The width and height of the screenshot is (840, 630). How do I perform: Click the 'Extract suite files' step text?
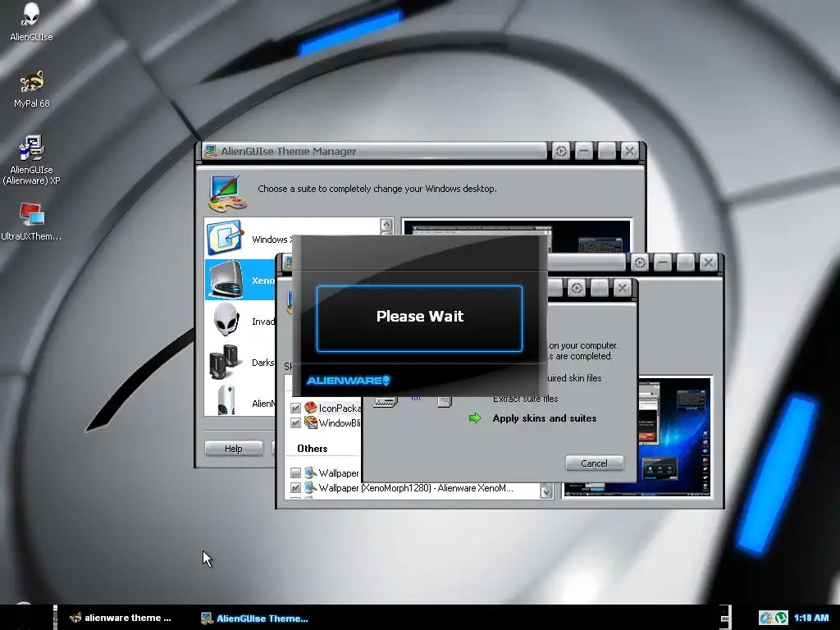526,399
